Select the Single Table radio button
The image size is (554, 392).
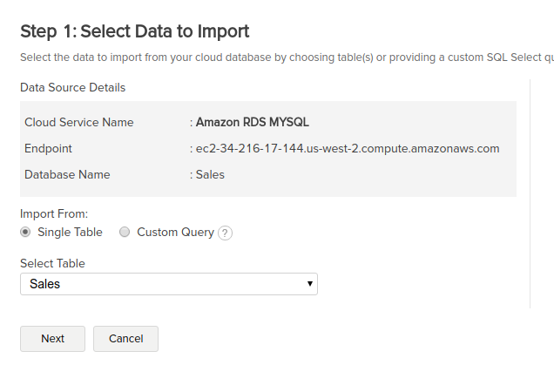pyautogui.click(x=25, y=233)
